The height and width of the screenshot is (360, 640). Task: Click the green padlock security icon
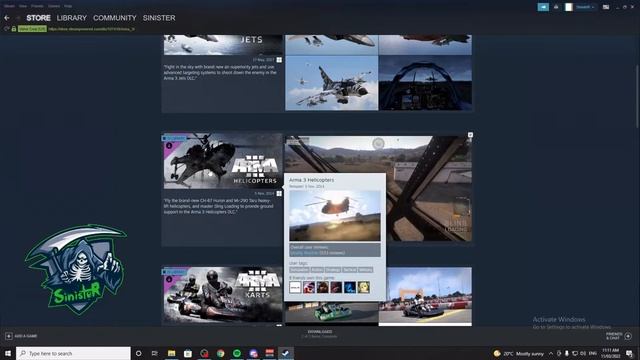[x=14, y=29]
